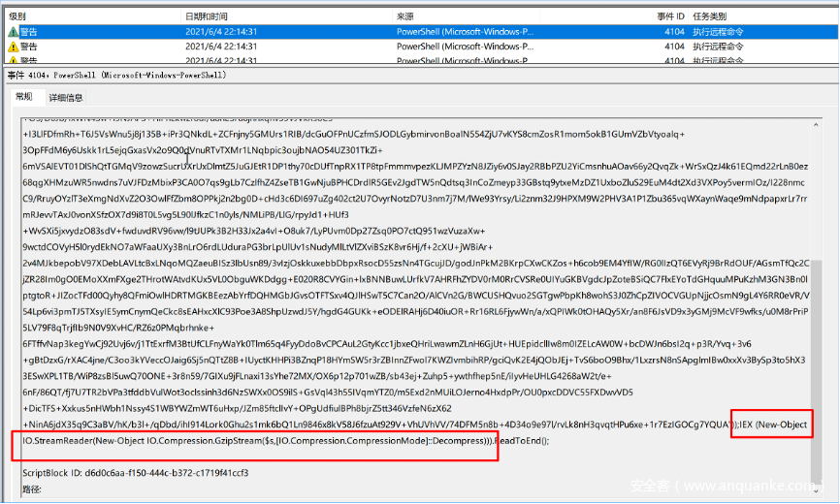Sort events by the 级别 column header
The height and width of the screenshot is (504, 840).
(x=17, y=17)
